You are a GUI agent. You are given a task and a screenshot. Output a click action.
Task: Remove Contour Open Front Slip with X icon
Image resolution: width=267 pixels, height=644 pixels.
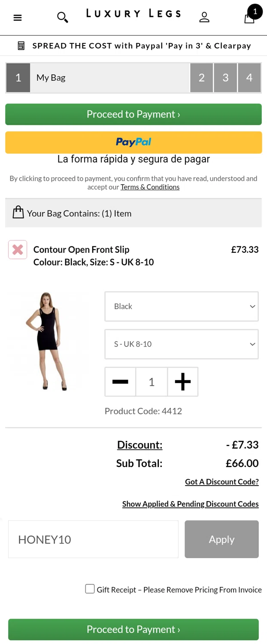tap(18, 249)
